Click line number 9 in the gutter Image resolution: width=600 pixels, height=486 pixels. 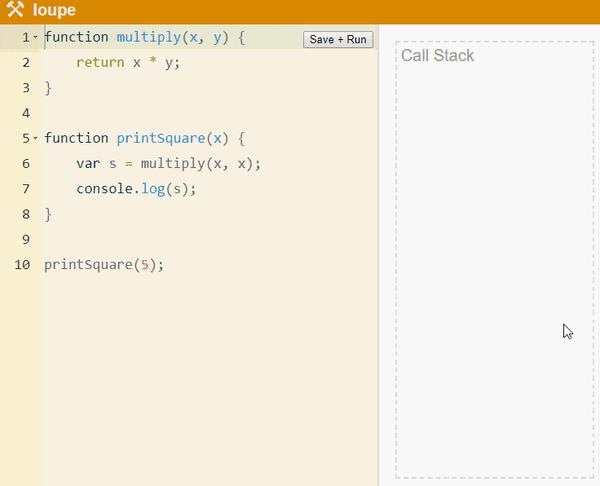26,239
